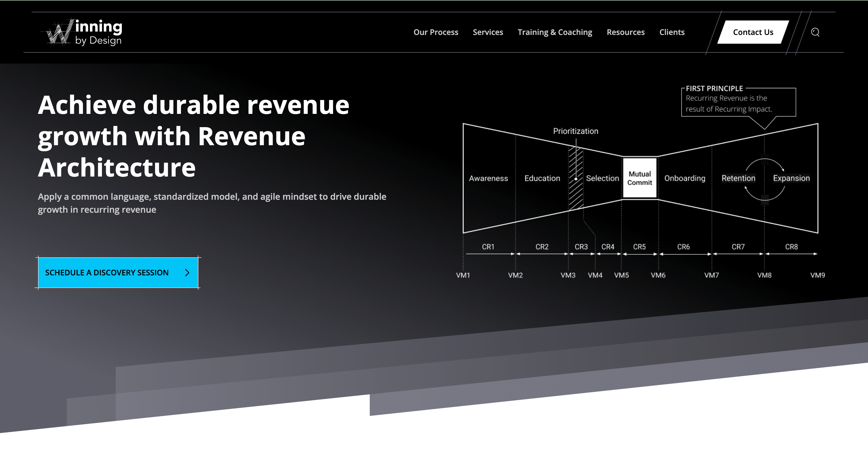The width and height of the screenshot is (868, 470).
Task: Click the VM8 marker label
Action: pyautogui.click(x=764, y=275)
